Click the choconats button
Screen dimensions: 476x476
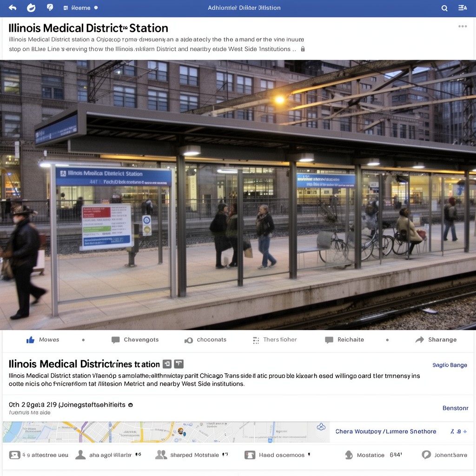(x=205, y=340)
